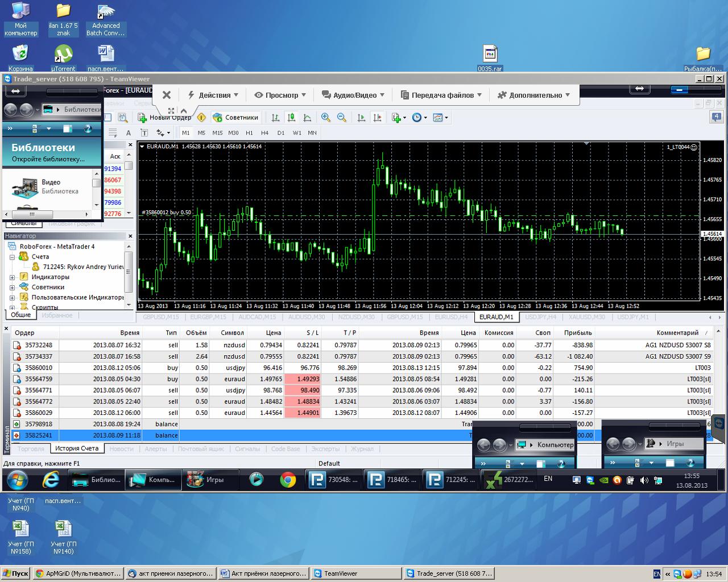
Task: Switch to bar chart mode icon
Action: tap(275, 118)
